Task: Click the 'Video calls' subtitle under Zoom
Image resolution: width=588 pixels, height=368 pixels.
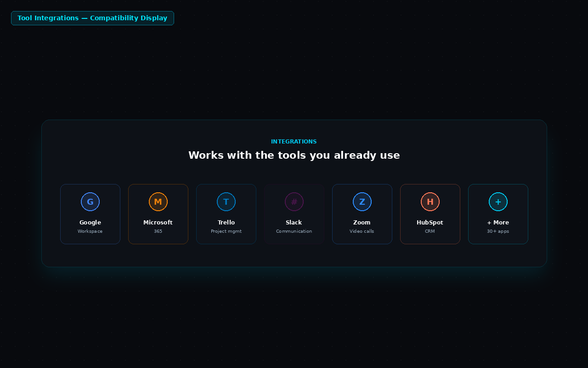Action: pyautogui.click(x=362, y=231)
